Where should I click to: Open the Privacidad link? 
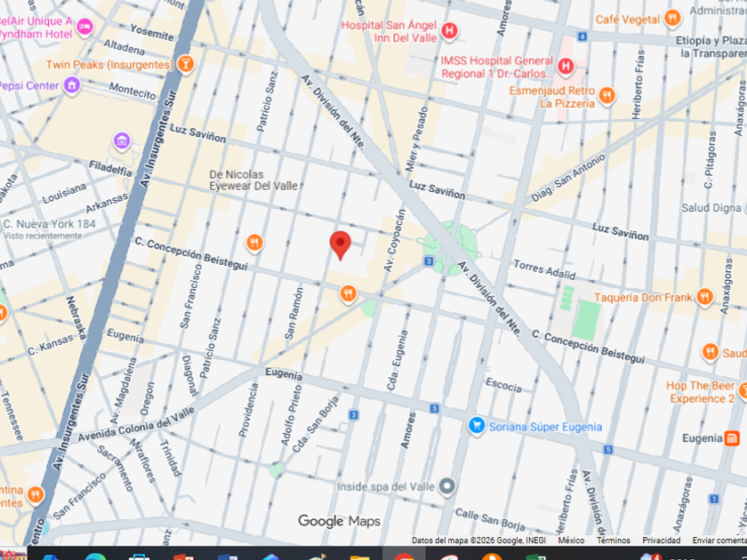tap(662, 540)
